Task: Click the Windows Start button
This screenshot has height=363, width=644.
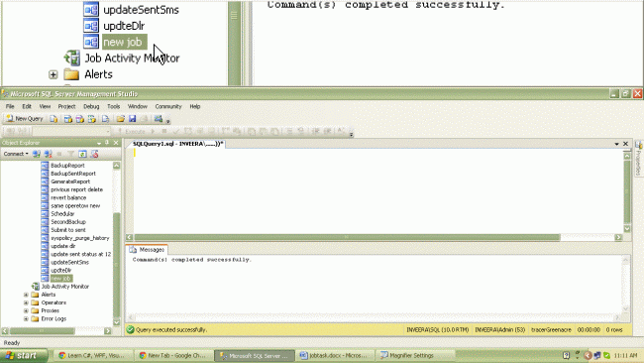Action: click(24, 356)
